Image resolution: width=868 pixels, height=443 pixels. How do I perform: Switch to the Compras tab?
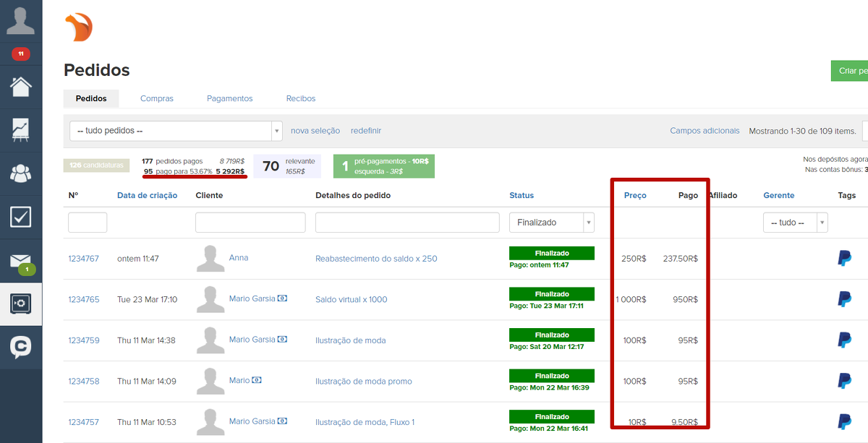(157, 98)
